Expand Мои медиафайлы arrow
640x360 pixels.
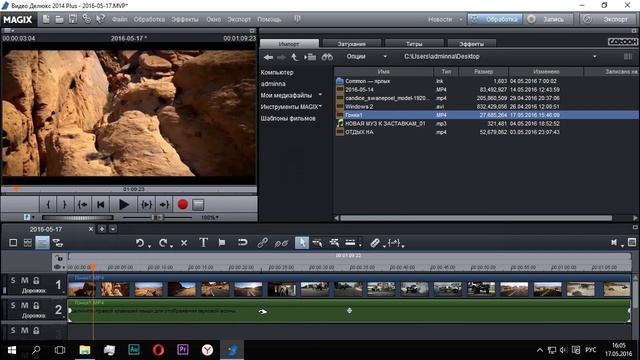320,95
